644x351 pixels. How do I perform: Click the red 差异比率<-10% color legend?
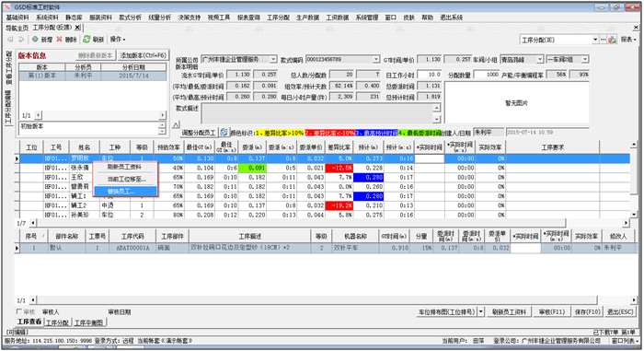[329, 133]
